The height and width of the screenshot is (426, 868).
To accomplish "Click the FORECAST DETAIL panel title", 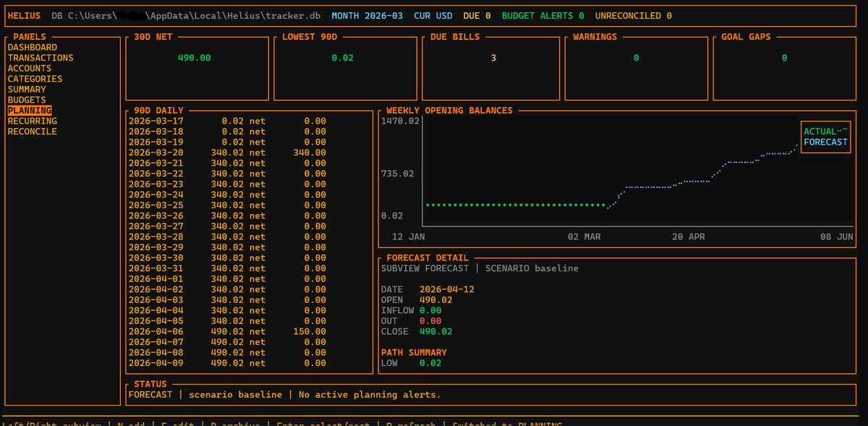I will [x=427, y=257].
